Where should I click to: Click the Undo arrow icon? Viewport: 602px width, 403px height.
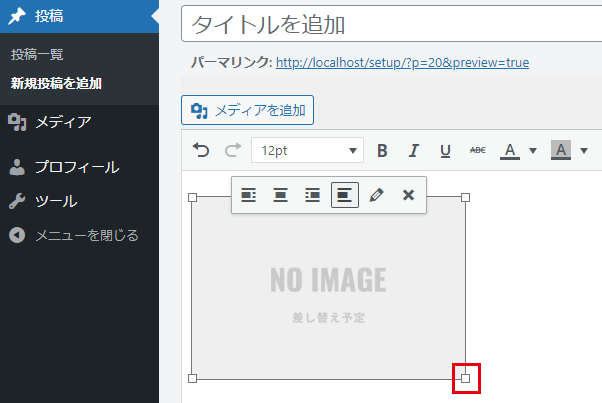point(201,151)
